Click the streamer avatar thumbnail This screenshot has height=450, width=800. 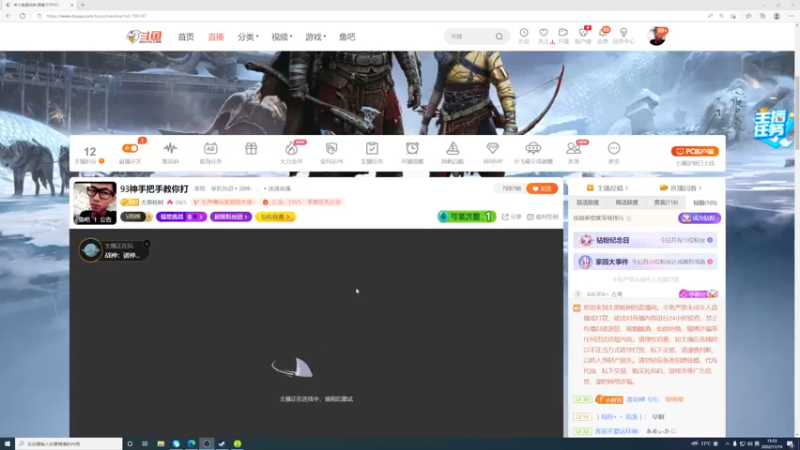95,203
